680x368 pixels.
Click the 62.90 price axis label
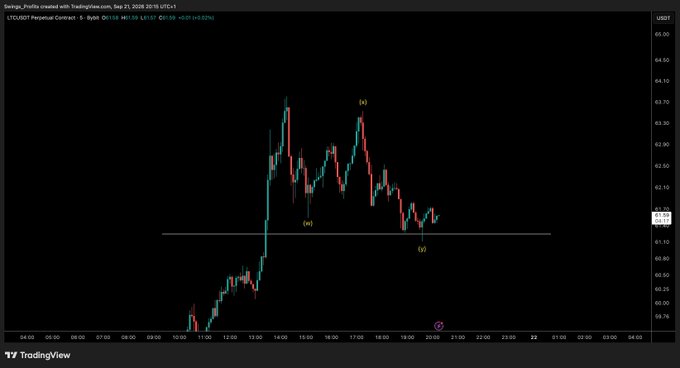(x=662, y=144)
